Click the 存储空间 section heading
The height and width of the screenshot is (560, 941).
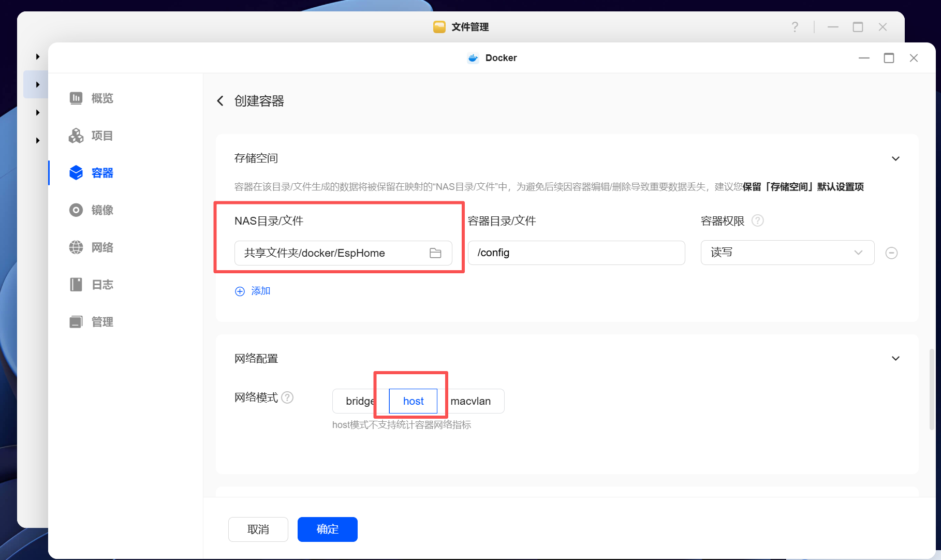coord(256,158)
